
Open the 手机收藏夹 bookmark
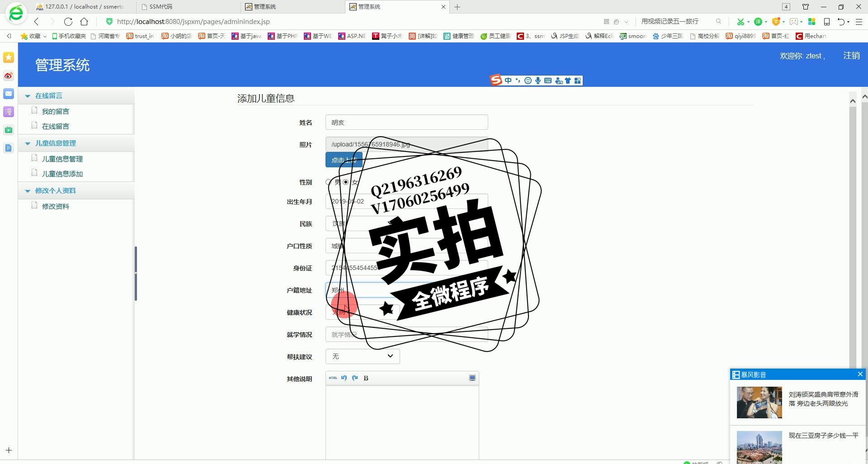click(69, 36)
